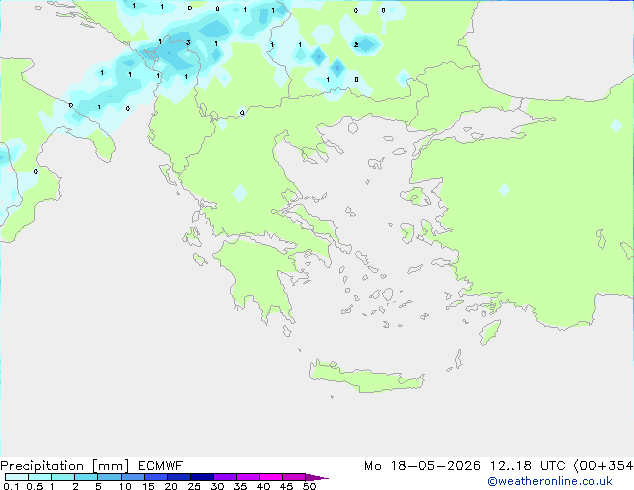Click the '0.1' legend scale label
The height and width of the screenshot is (490, 634).
click(11, 486)
